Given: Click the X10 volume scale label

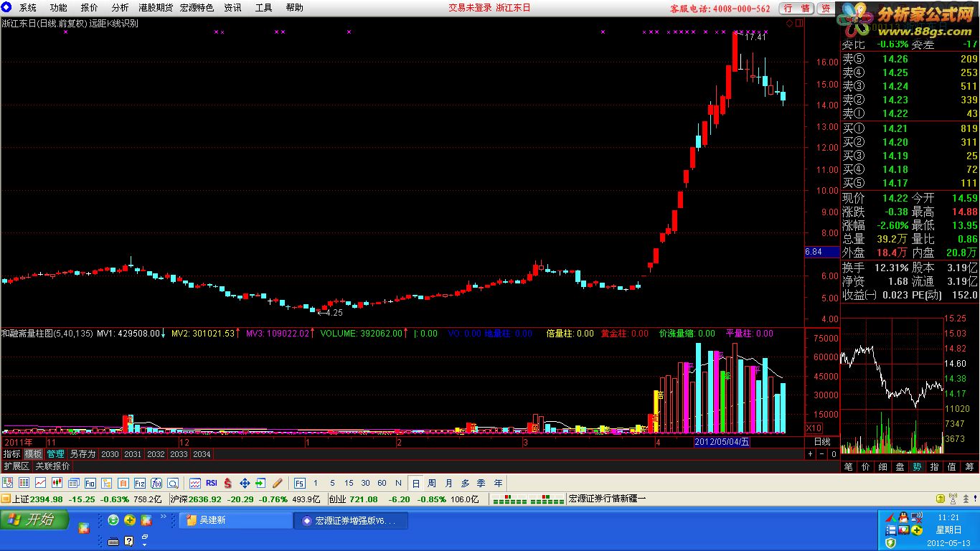Looking at the screenshot, I should (814, 428).
